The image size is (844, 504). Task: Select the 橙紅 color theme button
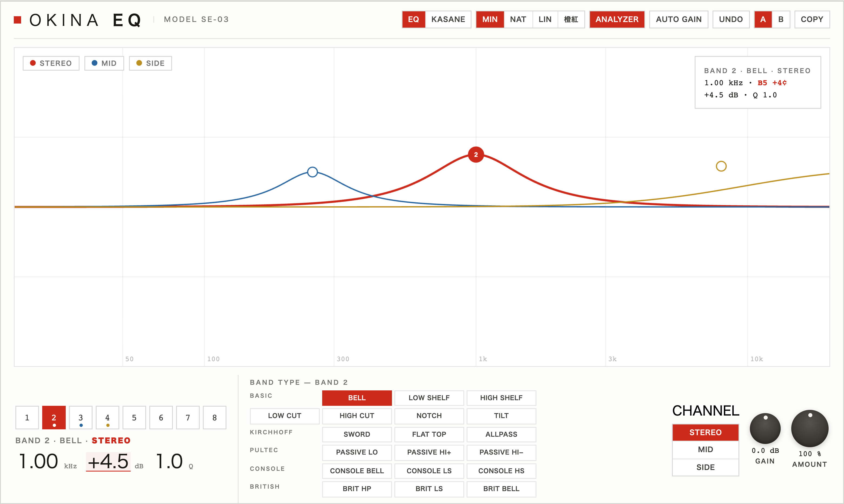click(571, 19)
